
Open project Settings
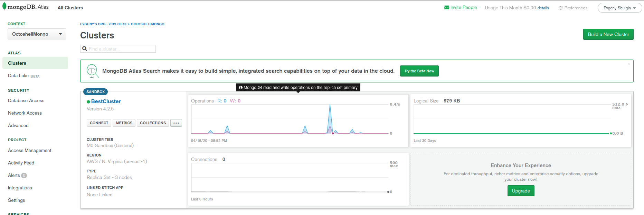click(17, 200)
